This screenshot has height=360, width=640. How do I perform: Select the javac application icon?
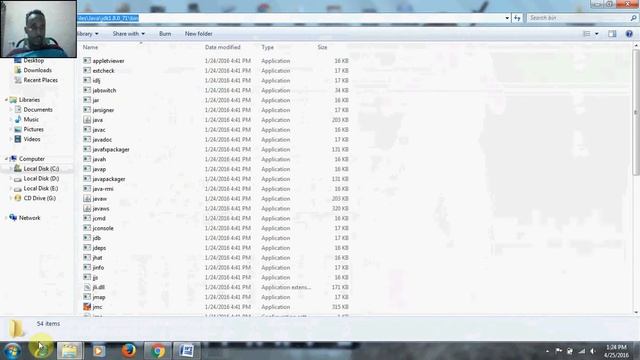[x=87, y=129]
